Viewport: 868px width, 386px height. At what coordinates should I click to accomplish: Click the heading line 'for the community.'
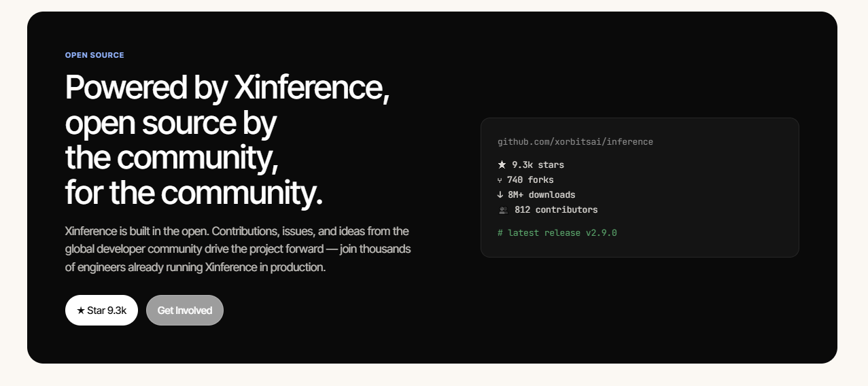pyautogui.click(x=194, y=194)
